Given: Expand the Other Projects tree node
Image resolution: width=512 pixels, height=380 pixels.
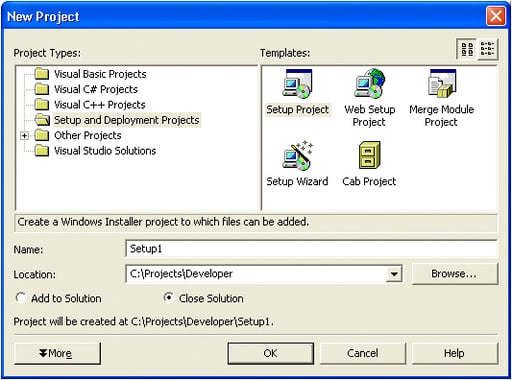Looking at the screenshot, I should coord(24,135).
